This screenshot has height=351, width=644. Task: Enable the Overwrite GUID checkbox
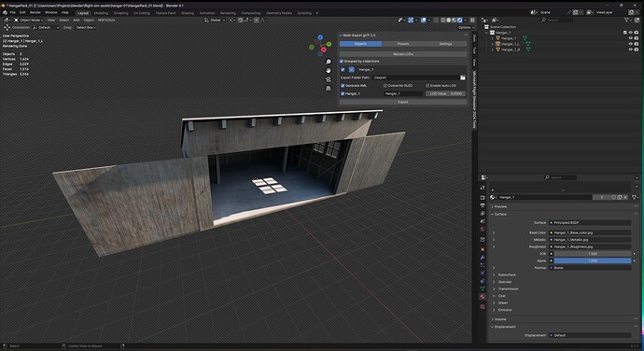click(385, 86)
